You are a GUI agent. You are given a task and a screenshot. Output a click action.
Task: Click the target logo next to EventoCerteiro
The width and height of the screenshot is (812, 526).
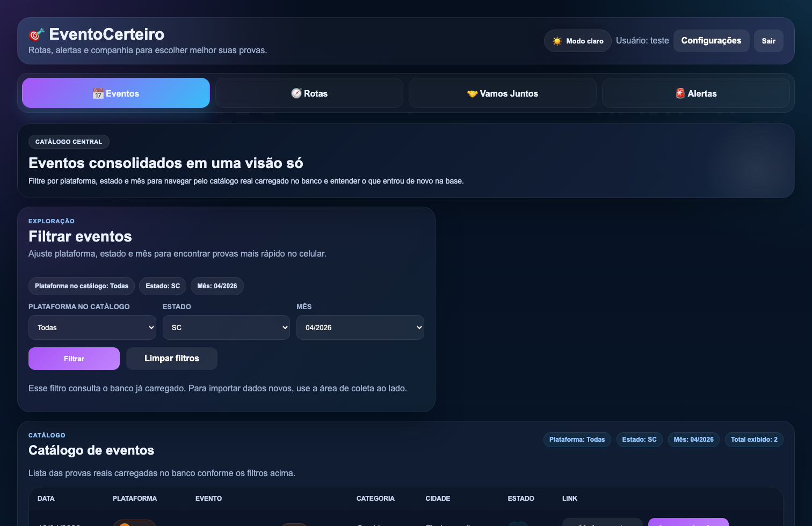[35, 34]
